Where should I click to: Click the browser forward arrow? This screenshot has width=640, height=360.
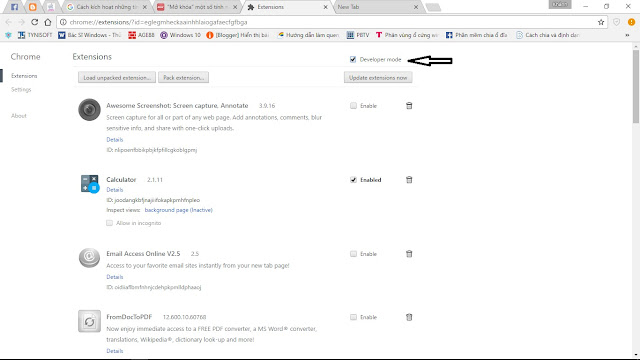pyautogui.click(x=22, y=22)
